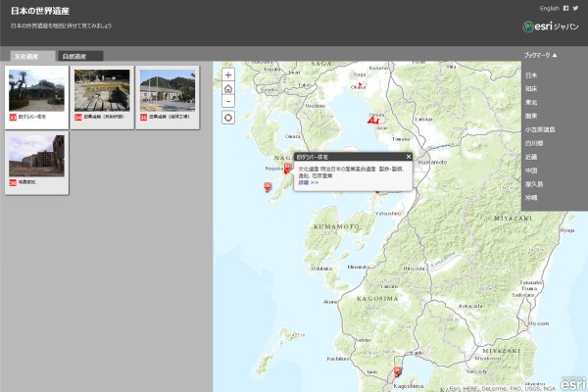Image resolution: width=588 pixels, height=392 pixels.
Task: Select the 文化遺産 tab
Action: pos(26,57)
